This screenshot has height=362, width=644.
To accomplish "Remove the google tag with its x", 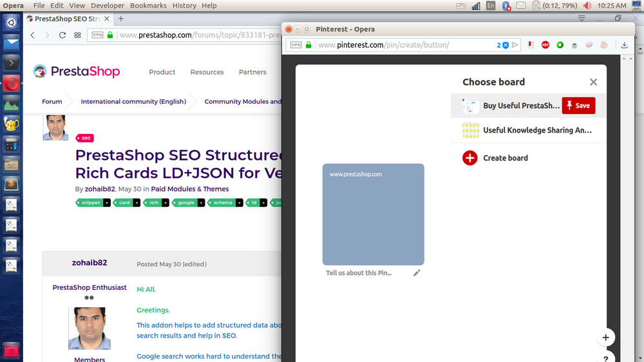I will [x=201, y=202].
